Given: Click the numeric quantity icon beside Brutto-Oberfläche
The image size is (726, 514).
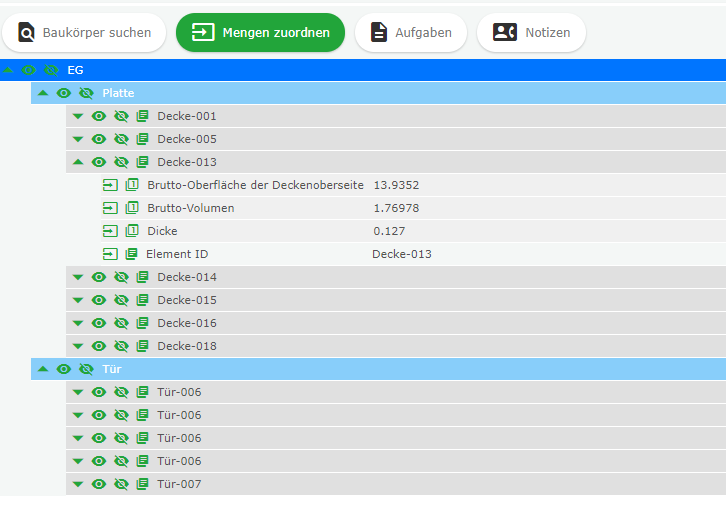Looking at the screenshot, I should click(x=132, y=185).
